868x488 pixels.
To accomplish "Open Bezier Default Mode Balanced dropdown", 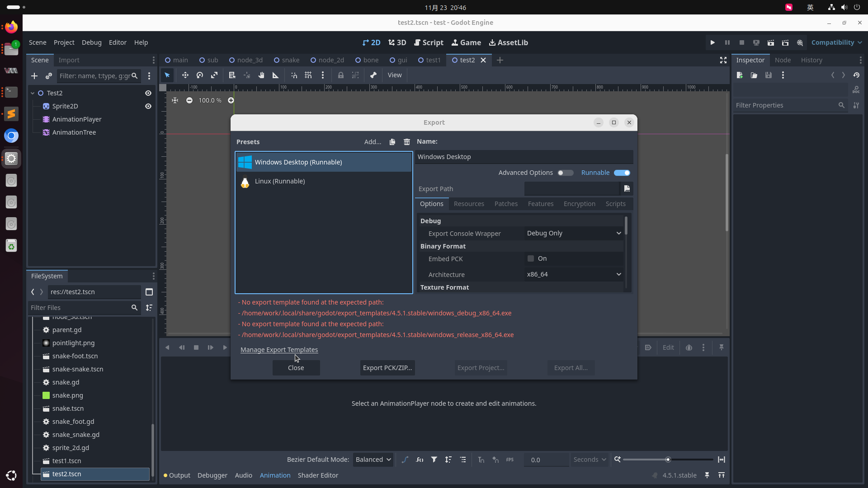I will click(x=373, y=460).
